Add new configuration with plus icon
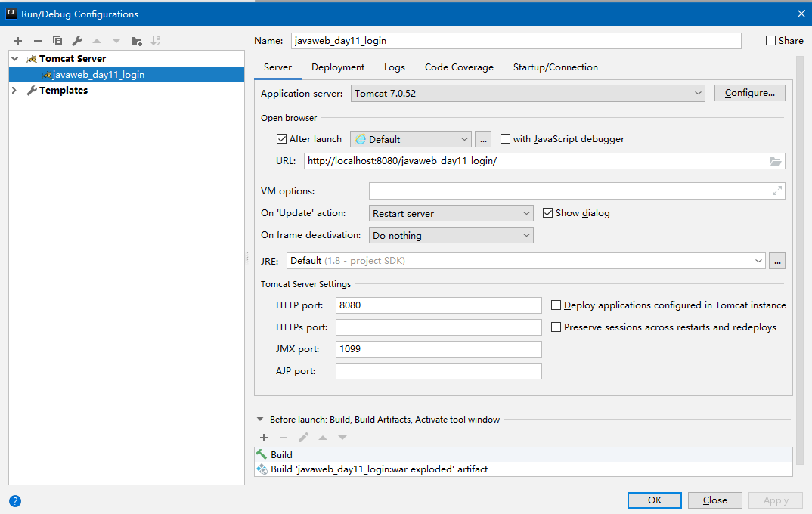 tap(18, 41)
